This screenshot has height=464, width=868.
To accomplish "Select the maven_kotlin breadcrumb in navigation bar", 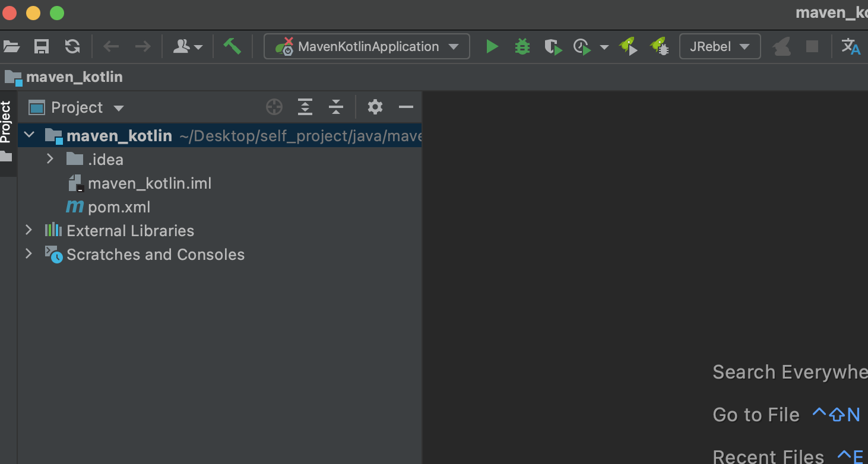I will [64, 77].
